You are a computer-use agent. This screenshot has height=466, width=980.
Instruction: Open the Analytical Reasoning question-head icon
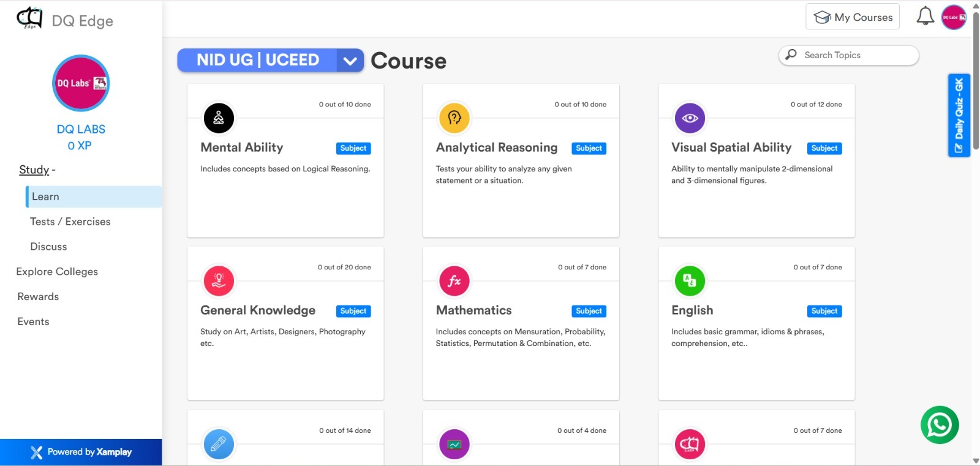[454, 118]
